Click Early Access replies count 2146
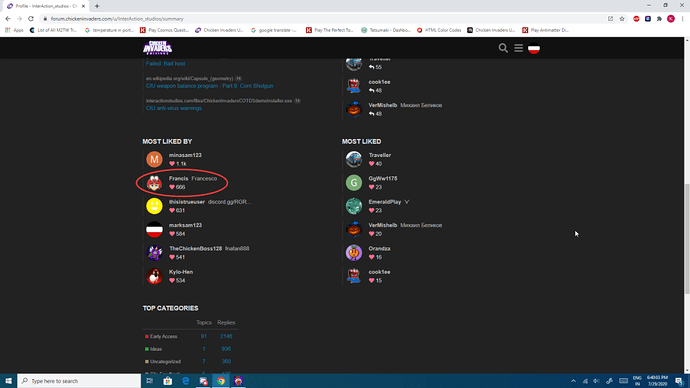690x388 pixels. click(x=226, y=337)
